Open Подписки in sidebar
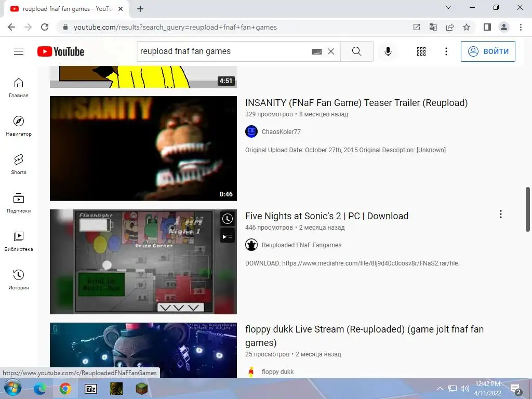532x399 pixels. tap(19, 203)
